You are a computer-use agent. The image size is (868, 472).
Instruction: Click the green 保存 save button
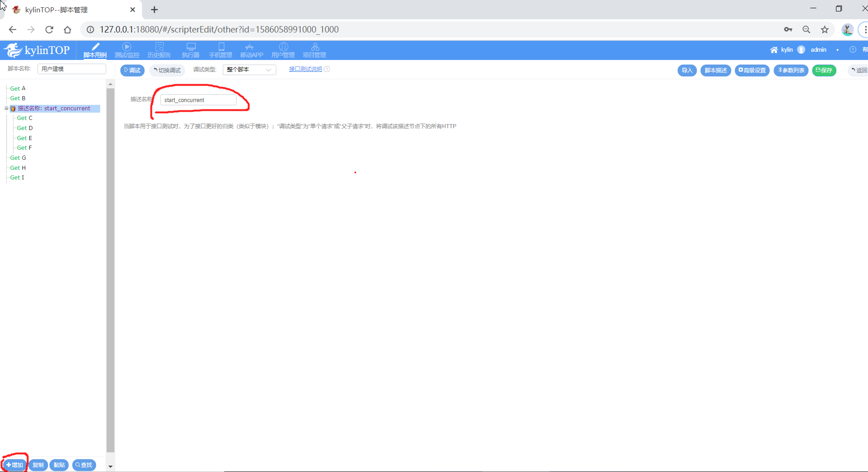click(824, 70)
